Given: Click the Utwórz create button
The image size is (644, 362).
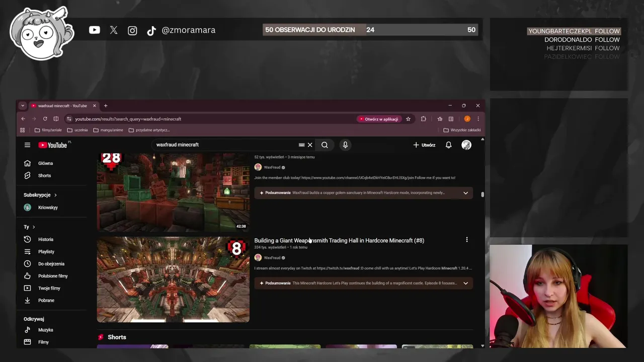Looking at the screenshot, I should [x=424, y=145].
